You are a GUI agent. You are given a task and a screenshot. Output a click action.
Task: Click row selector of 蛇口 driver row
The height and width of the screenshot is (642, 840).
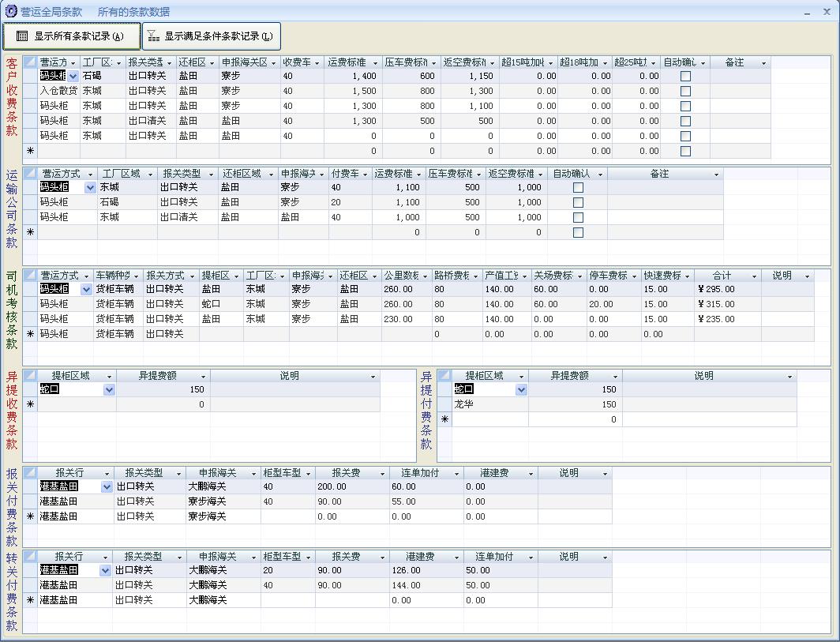point(30,304)
